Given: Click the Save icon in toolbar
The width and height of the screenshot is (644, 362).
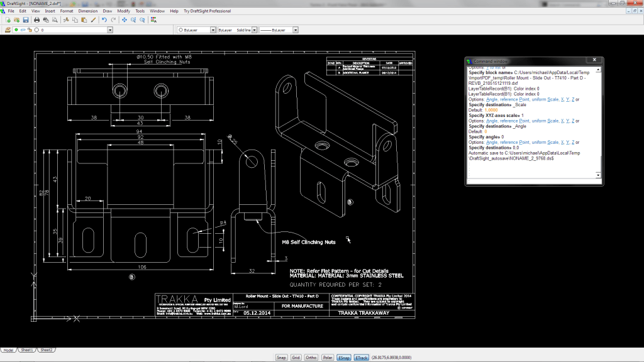Looking at the screenshot, I should point(25,20).
